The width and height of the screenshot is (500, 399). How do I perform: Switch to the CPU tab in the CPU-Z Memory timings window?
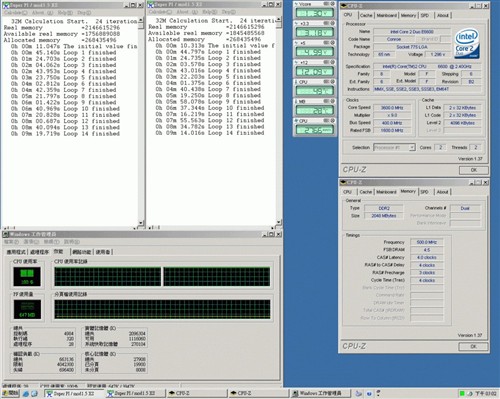tap(348, 192)
